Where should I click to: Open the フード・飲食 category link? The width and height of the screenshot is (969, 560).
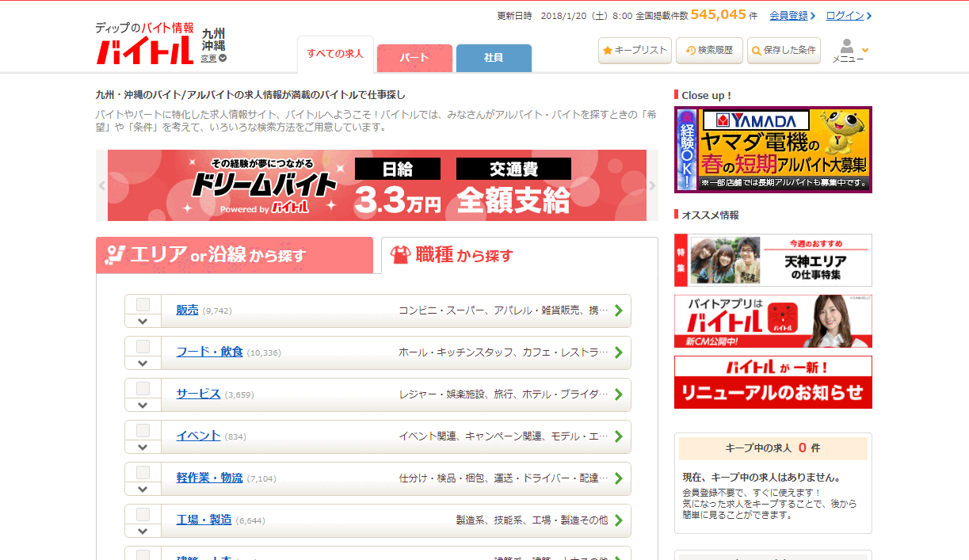[209, 352]
